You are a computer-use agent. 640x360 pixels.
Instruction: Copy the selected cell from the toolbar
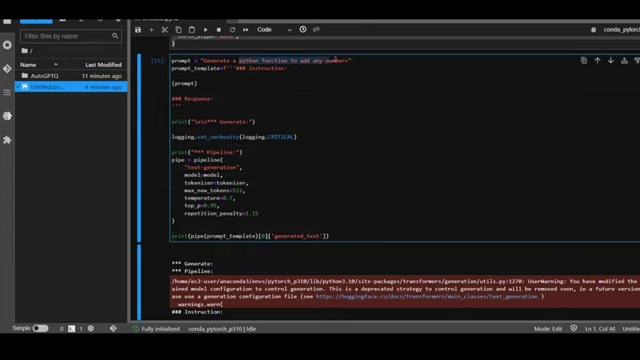click(178, 30)
